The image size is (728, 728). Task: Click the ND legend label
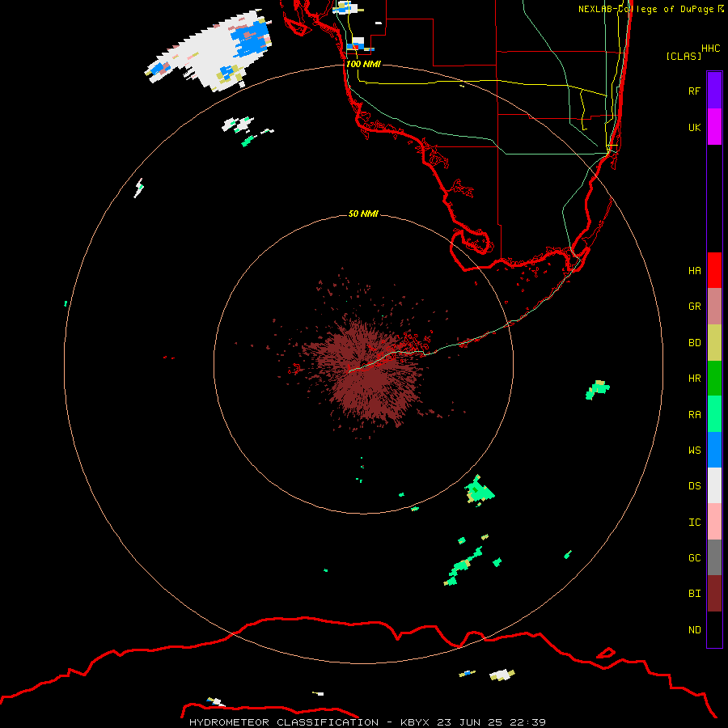[694, 630]
